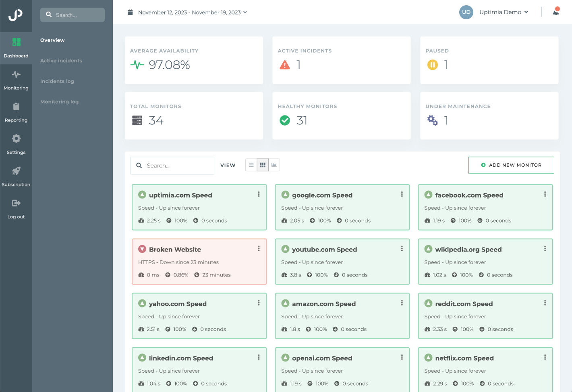The height and width of the screenshot is (392, 572).
Task: Click the calendar icon next to the date range
Action: coord(130,12)
